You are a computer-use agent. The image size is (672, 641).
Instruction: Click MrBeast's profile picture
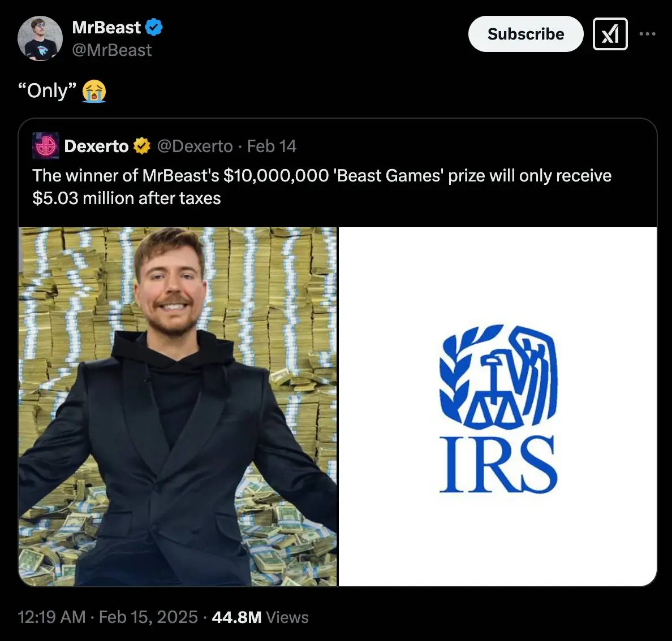[x=40, y=38]
